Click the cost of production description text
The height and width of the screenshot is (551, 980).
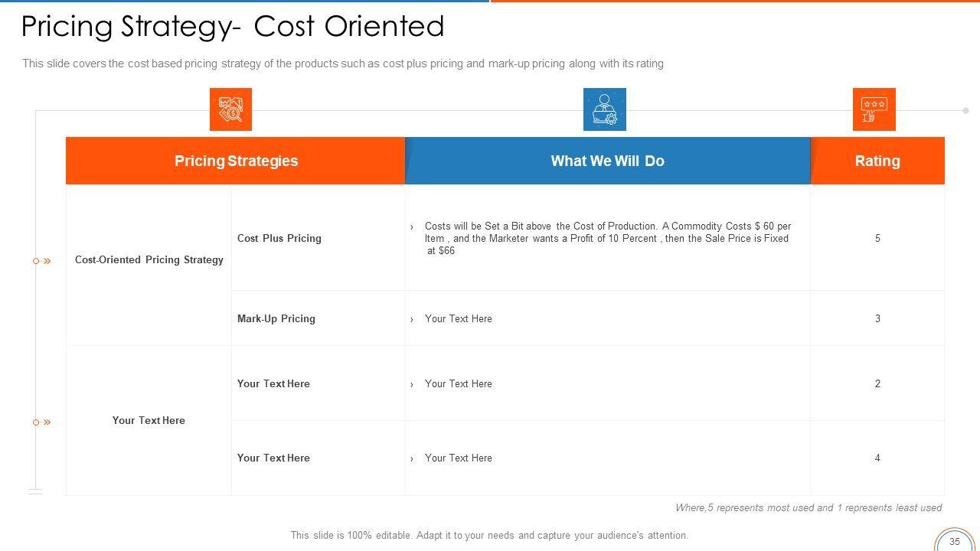(x=608, y=238)
